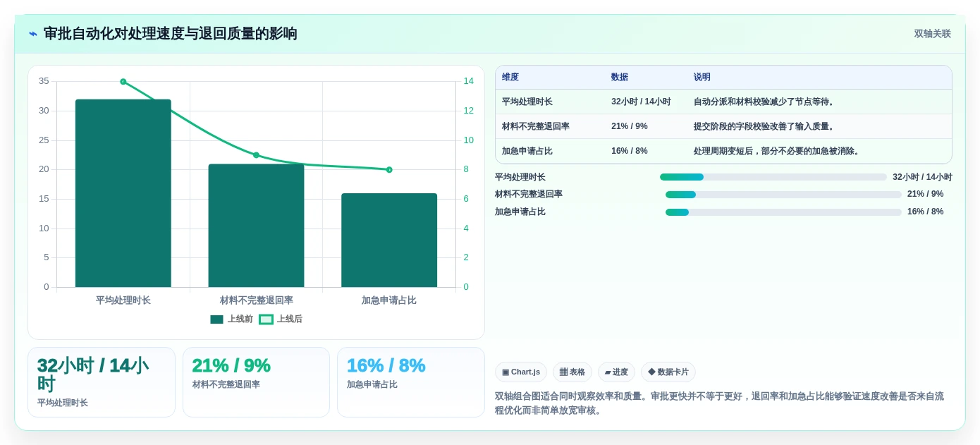Click the 材料不完整退回率 bar in the chart

coord(256,226)
